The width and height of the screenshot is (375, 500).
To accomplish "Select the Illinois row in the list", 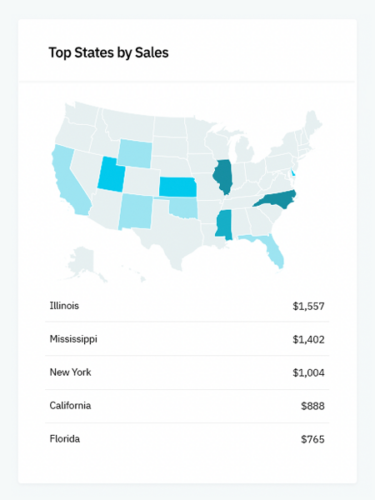I will 187,306.
